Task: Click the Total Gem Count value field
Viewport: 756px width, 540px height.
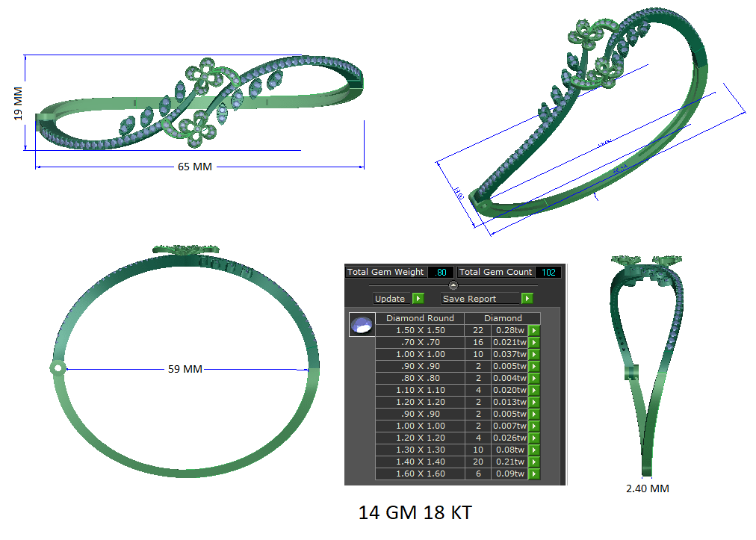Action: coord(548,272)
